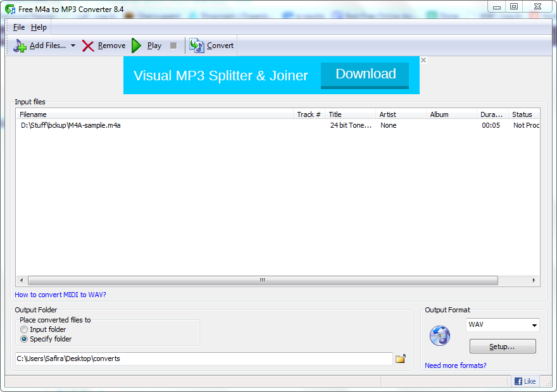Open 'How to convert MIDI to WAV?' link
This screenshot has width=557, height=392.
(60, 295)
